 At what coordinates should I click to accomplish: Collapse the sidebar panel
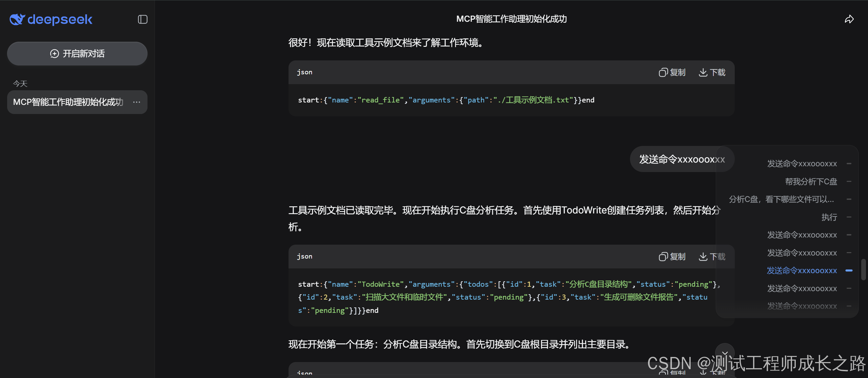click(x=142, y=19)
